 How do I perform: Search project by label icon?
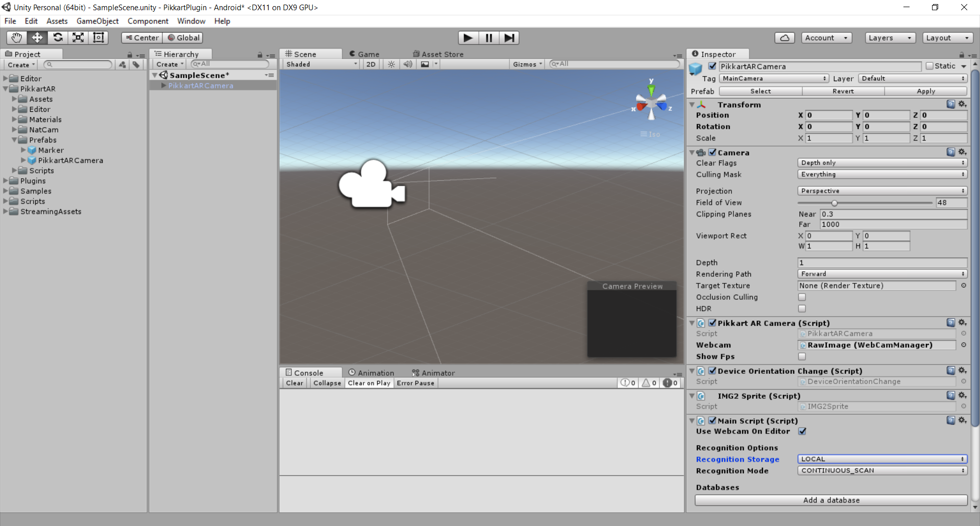136,65
